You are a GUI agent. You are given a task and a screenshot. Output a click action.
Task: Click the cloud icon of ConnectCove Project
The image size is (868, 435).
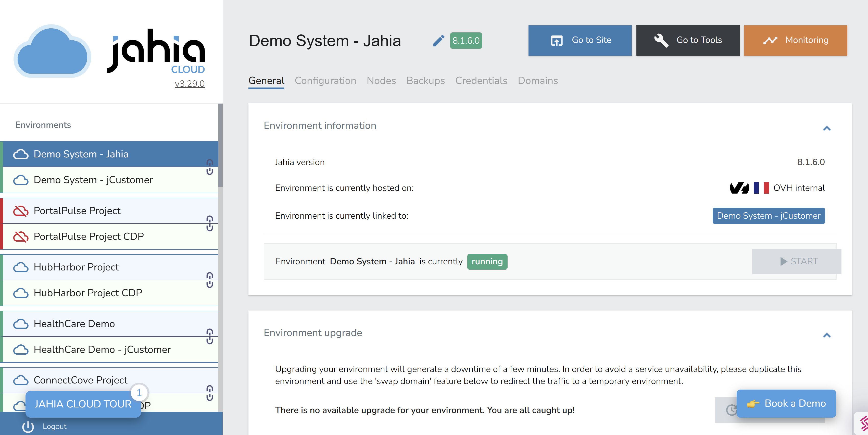click(21, 380)
